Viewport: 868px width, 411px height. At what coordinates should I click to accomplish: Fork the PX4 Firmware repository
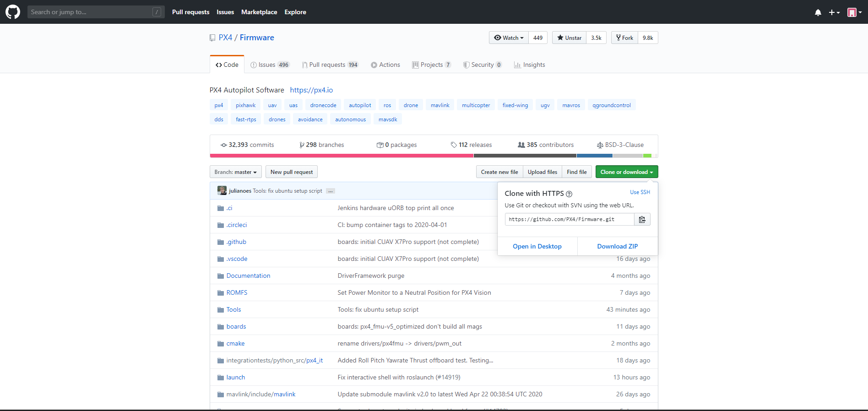pos(624,38)
